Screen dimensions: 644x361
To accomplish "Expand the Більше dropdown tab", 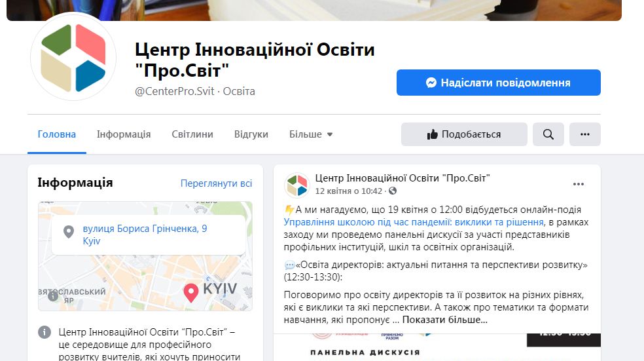I will point(311,134).
